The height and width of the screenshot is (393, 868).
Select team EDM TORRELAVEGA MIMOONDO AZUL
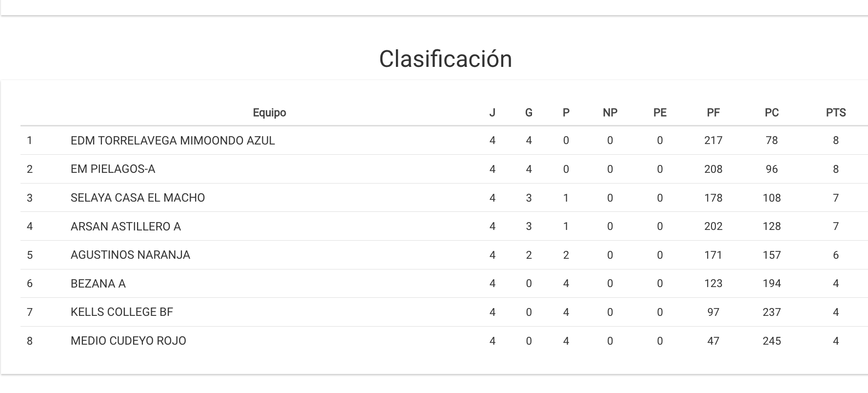[173, 141]
